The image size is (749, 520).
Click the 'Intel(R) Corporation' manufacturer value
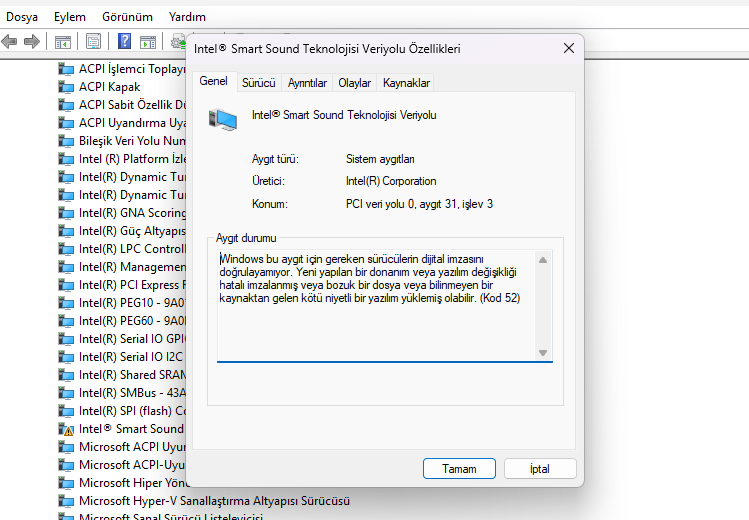coord(391,181)
